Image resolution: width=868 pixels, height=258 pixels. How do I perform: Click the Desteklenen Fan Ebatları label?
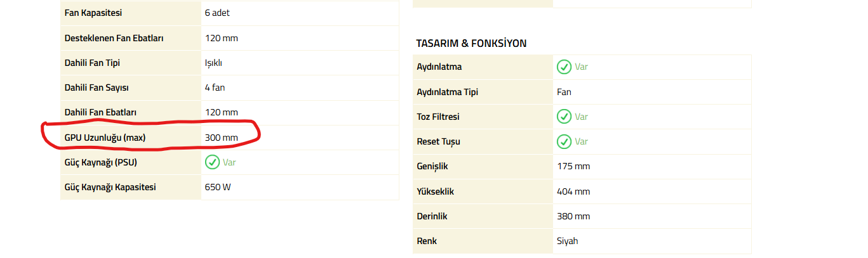pyautogui.click(x=114, y=38)
